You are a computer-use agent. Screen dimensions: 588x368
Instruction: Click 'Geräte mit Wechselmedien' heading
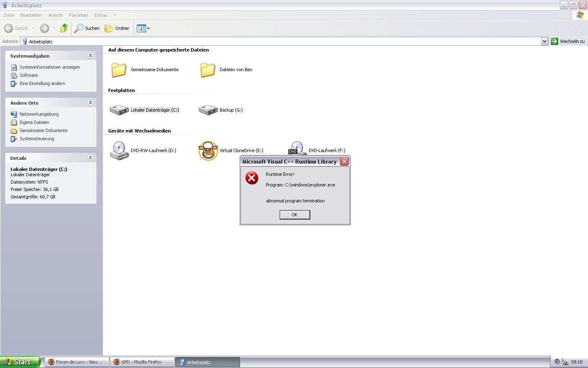point(139,131)
